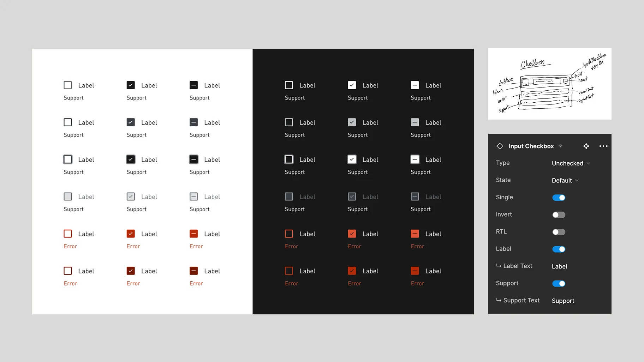Check the unchecked light-theme checkbox with Support text
Image resolution: width=644 pixels, height=362 pixels.
(67, 85)
